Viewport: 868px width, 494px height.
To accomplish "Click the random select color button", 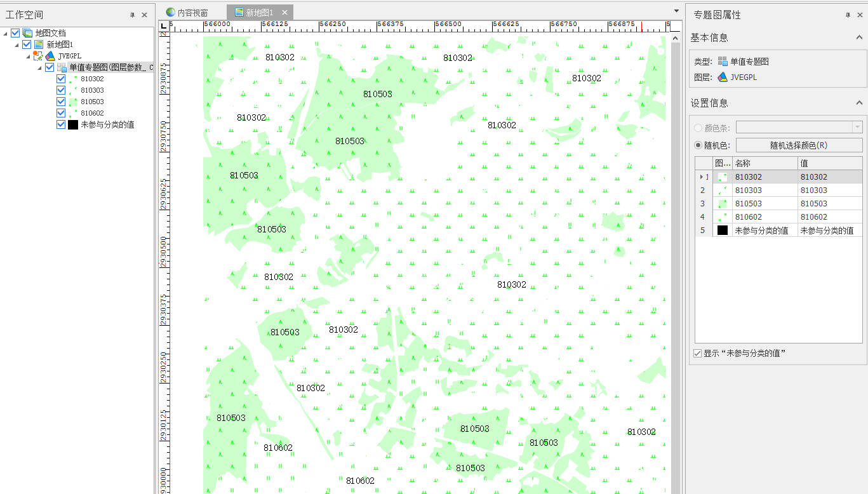I will point(798,145).
